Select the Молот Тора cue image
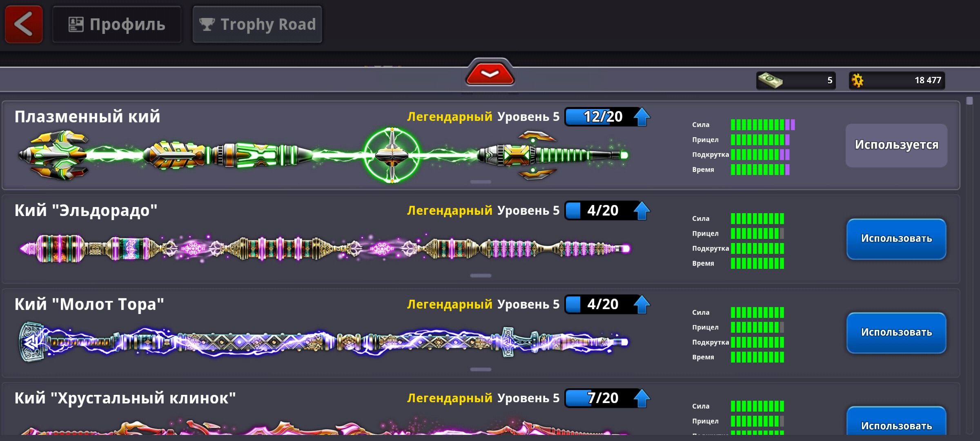The width and height of the screenshot is (980, 441). 323,342
